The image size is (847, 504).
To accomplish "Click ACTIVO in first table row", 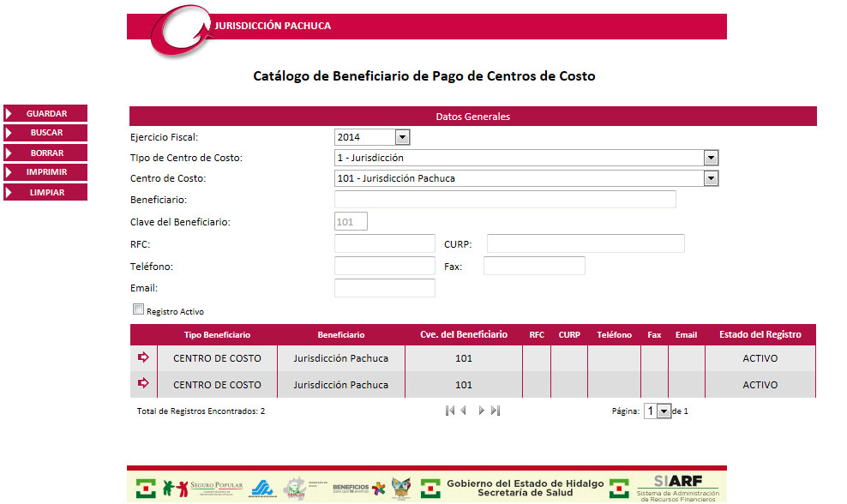I will pos(760,358).
